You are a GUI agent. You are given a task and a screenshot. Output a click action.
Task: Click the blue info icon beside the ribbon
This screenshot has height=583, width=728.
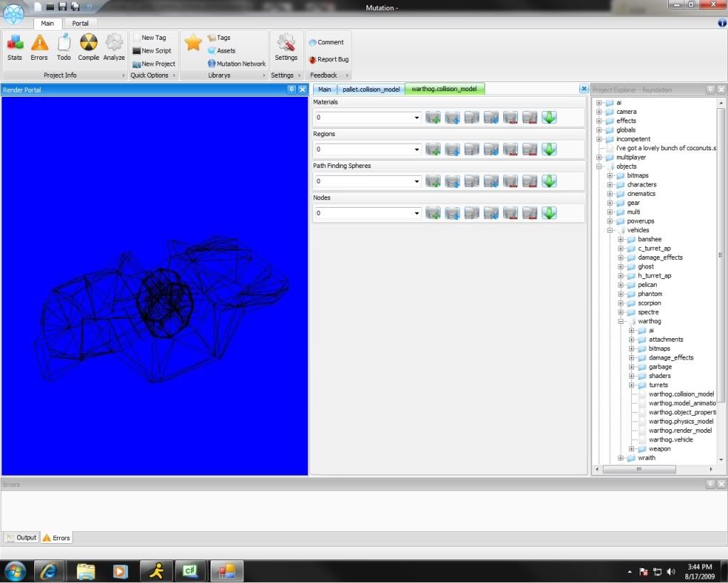point(722,23)
